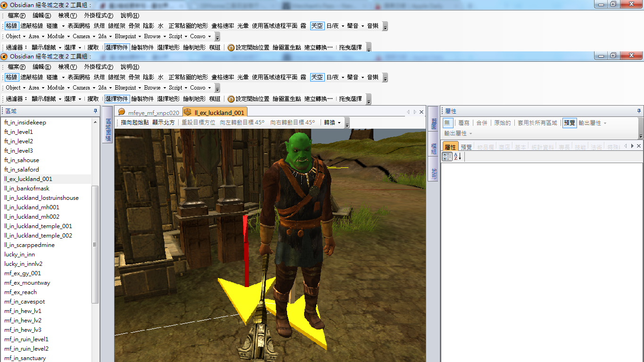Screen dimensions: 644x362
Task: Click 顯示北方 in viewport toolbar
Action: point(163,123)
